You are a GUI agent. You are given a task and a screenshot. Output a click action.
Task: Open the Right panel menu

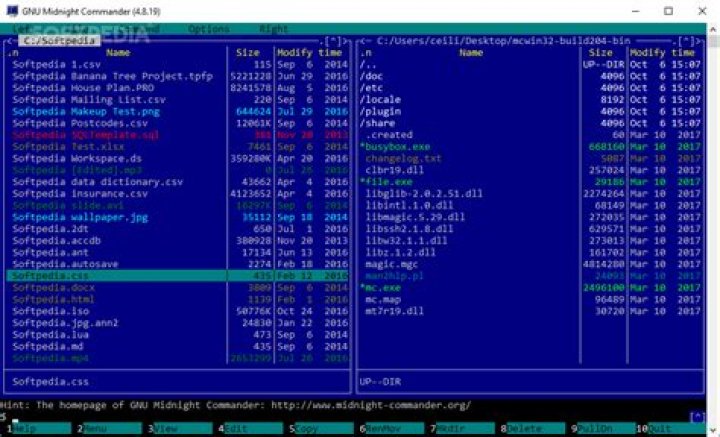273,29
